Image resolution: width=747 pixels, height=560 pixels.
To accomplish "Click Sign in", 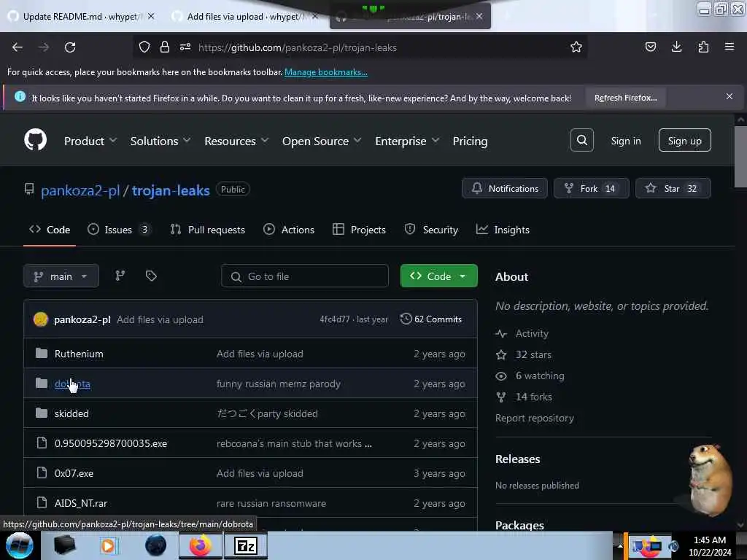I will 625,141.
